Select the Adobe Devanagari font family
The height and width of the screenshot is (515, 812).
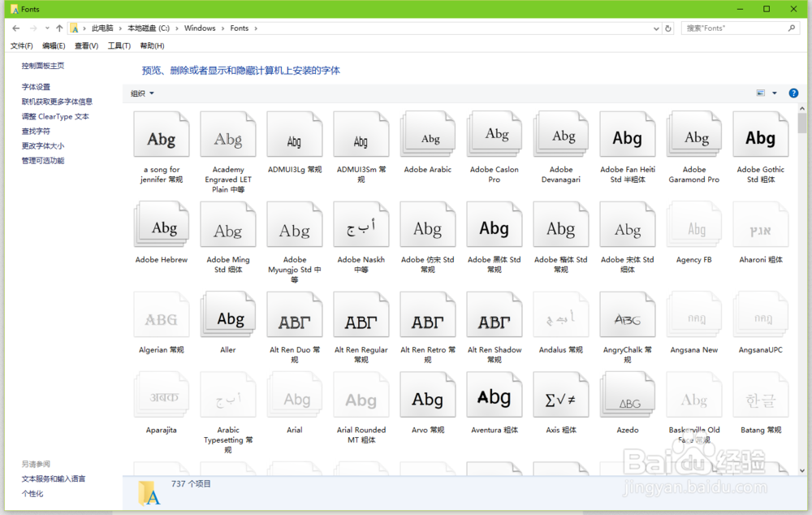pos(561,134)
